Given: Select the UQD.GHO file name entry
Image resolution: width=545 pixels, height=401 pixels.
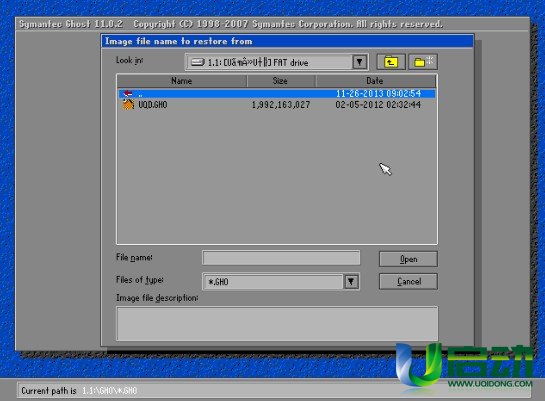Looking at the screenshot, I should click(153, 105).
